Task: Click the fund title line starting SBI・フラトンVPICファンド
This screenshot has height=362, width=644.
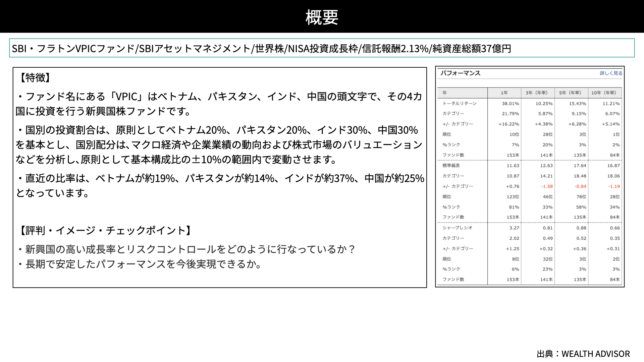Action: (x=262, y=49)
